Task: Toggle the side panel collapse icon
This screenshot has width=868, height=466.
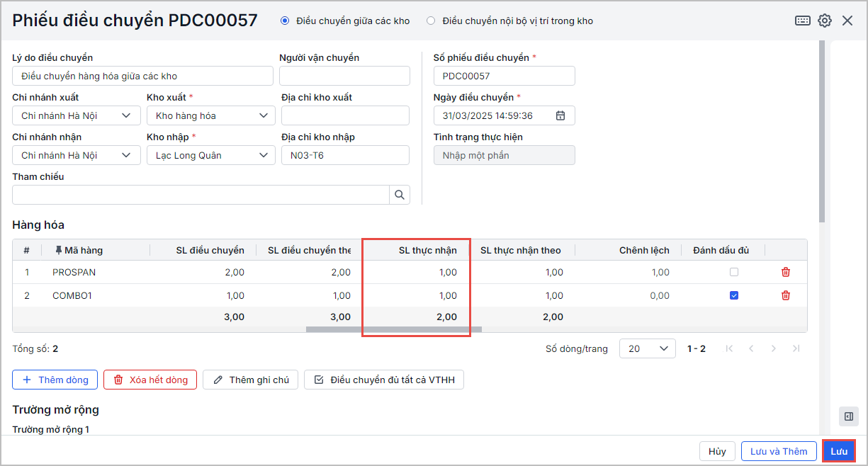Action: coord(848,416)
